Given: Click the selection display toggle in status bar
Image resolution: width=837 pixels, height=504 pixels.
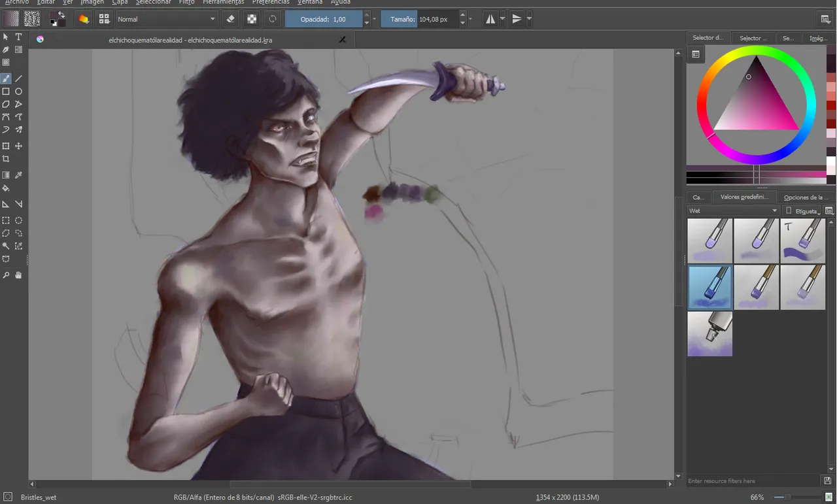Looking at the screenshot, I should [7, 497].
